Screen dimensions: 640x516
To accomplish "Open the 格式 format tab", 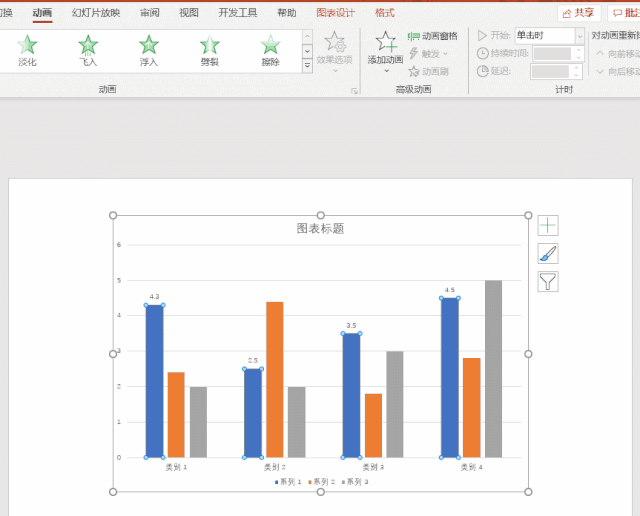I will (x=385, y=13).
